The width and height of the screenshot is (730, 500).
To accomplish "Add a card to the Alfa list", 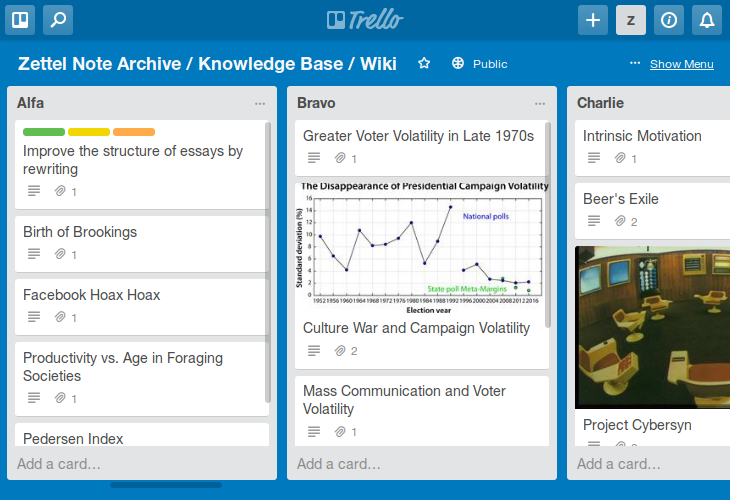I will [x=59, y=464].
